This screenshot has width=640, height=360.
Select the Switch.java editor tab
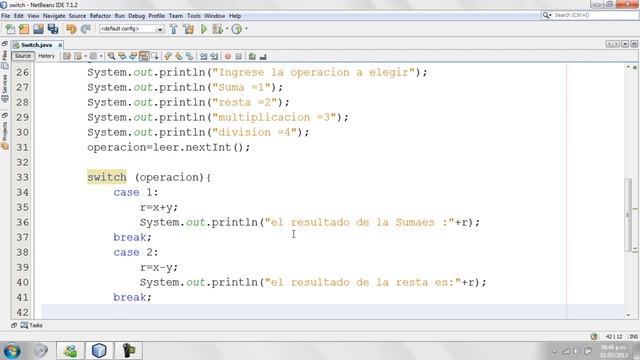pos(36,45)
